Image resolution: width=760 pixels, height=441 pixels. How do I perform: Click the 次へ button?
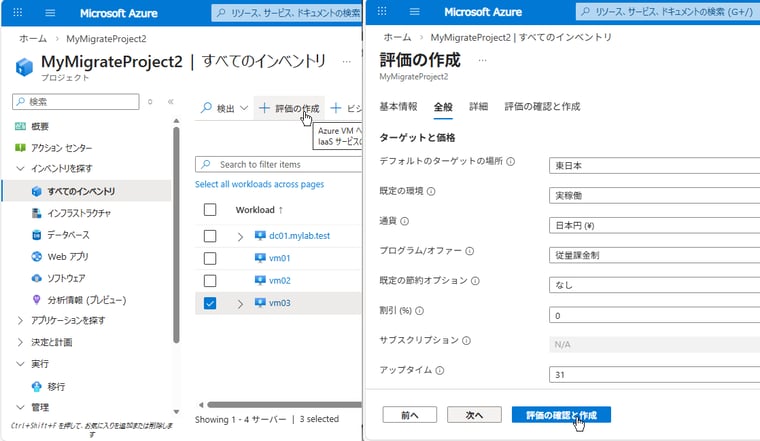[x=474, y=415]
